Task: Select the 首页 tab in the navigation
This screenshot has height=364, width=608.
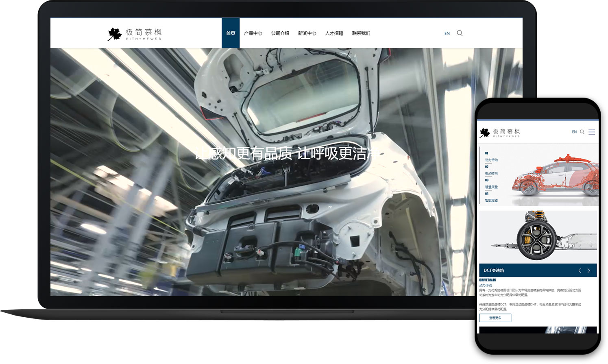Action: pos(231,33)
